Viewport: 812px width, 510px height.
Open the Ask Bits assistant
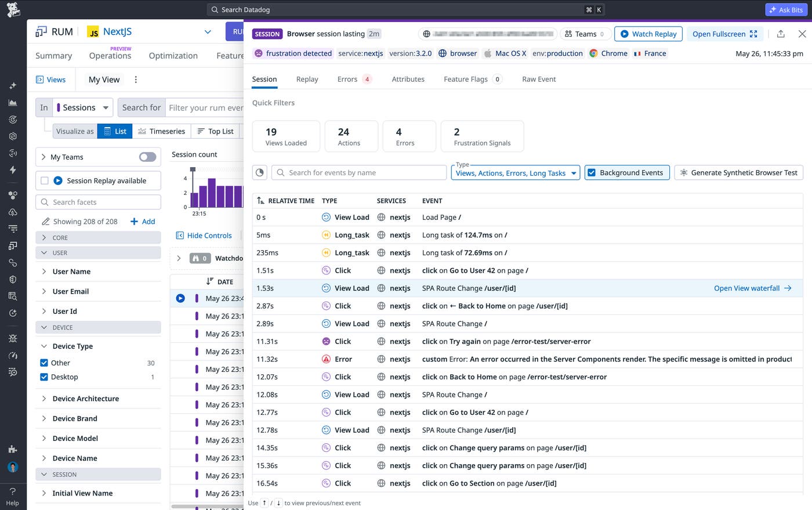[785, 10]
